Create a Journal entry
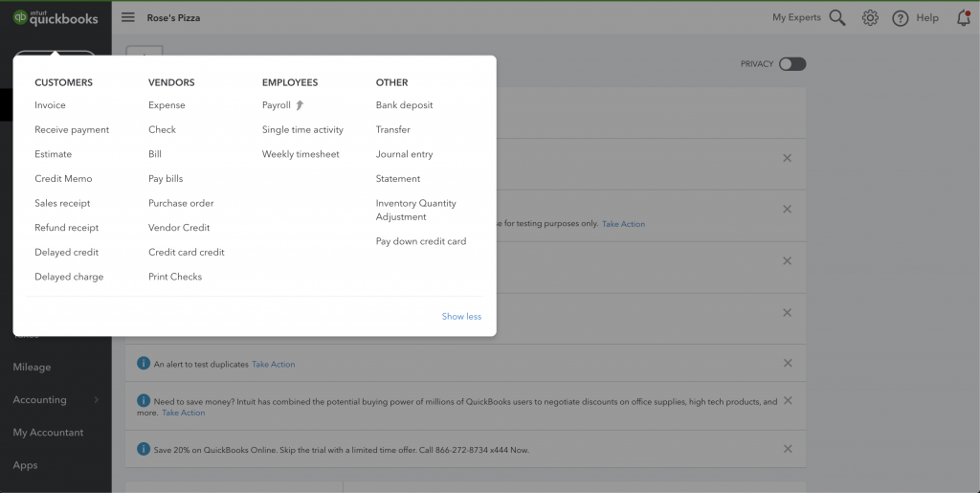Viewport: 980px width, 493px height. coord(405,154)
